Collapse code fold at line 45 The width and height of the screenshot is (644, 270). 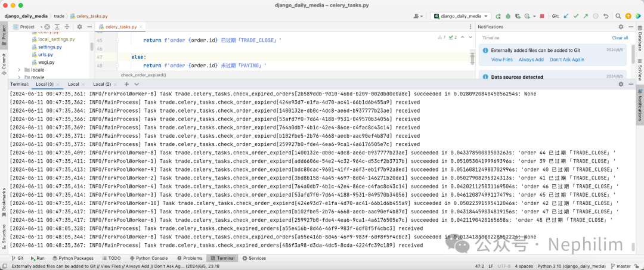[117, 41]
